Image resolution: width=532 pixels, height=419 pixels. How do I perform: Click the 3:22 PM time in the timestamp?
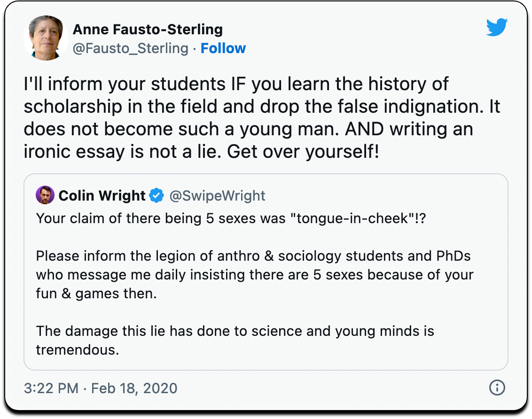click(x=51, y=388)
